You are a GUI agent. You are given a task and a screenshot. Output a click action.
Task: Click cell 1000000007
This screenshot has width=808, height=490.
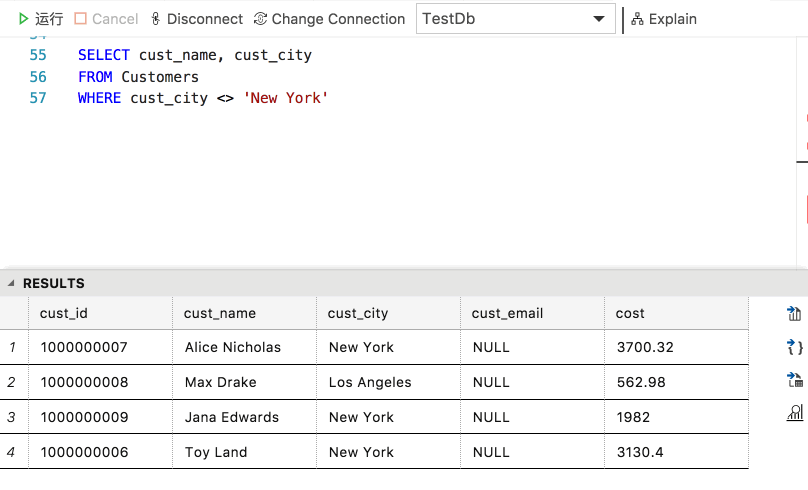[x=100, y=347]
